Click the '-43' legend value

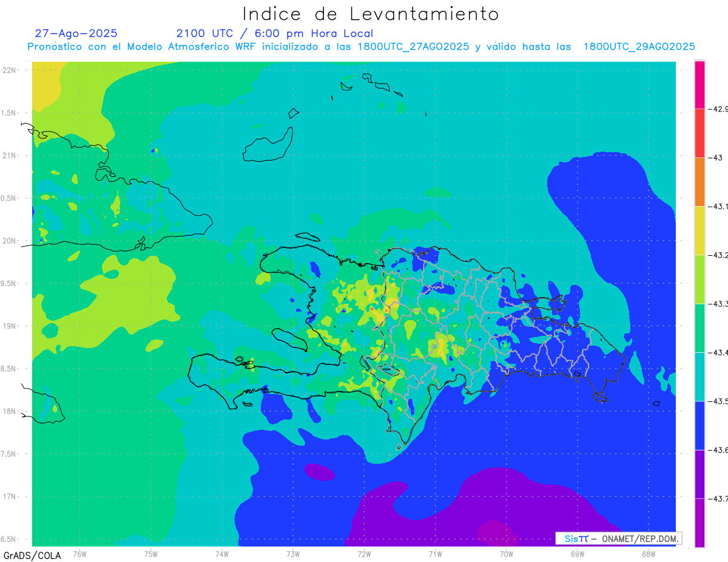(715, 158)
